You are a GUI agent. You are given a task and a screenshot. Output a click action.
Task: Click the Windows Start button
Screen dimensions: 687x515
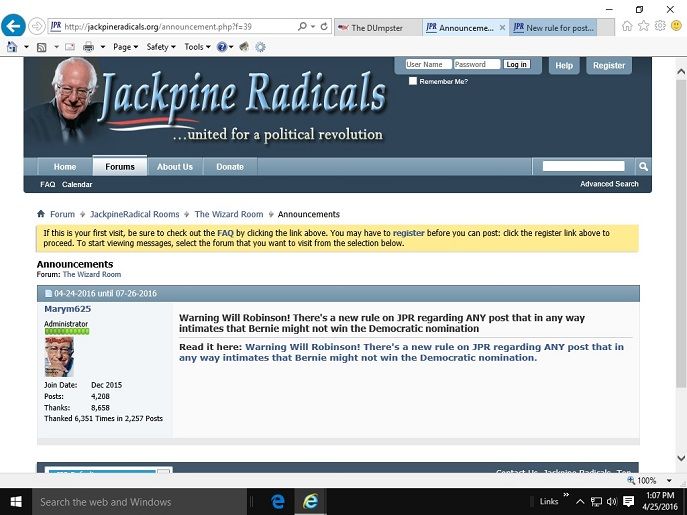click(16, 502)
